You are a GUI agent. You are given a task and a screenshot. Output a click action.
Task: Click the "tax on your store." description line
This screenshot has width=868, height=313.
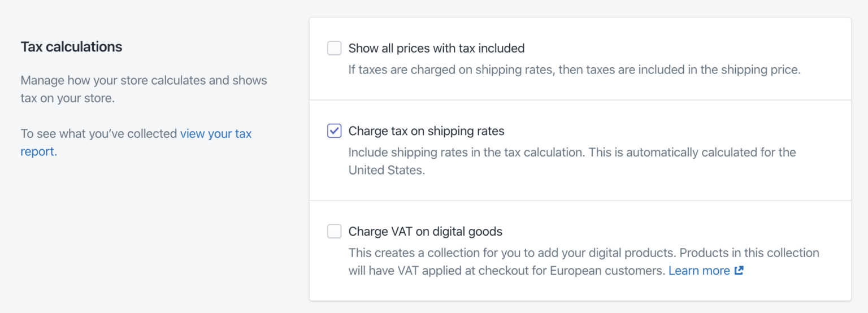pos(68,98)
